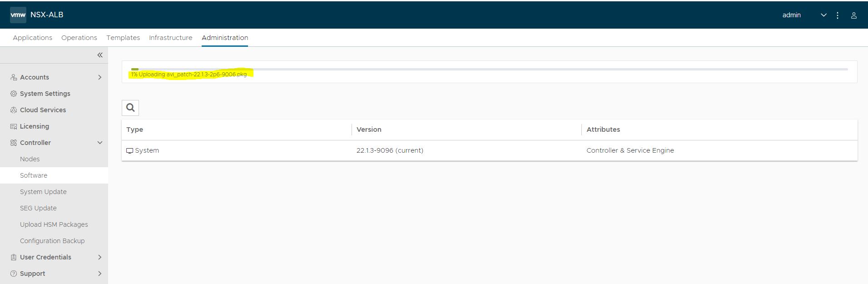This screenshot has height=284, width=868.
Task: Click the Cloud Services icon
Action: [14, 110]
